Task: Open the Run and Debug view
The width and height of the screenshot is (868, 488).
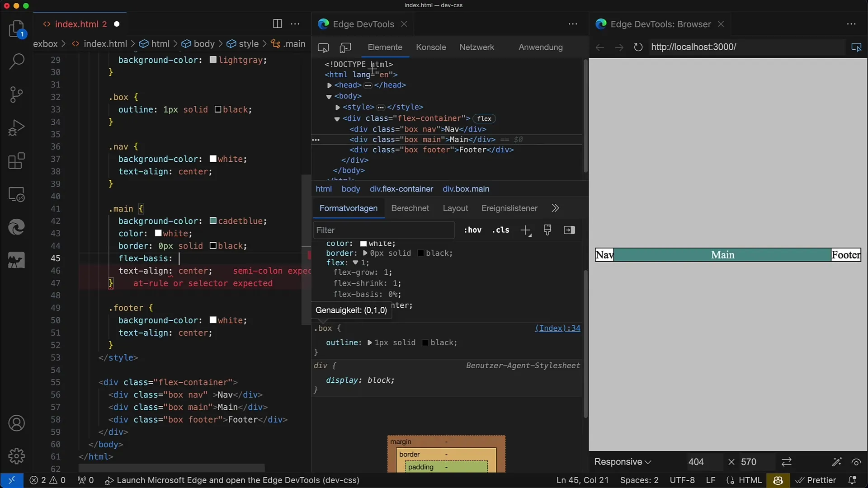Action: tap(17, 127)
